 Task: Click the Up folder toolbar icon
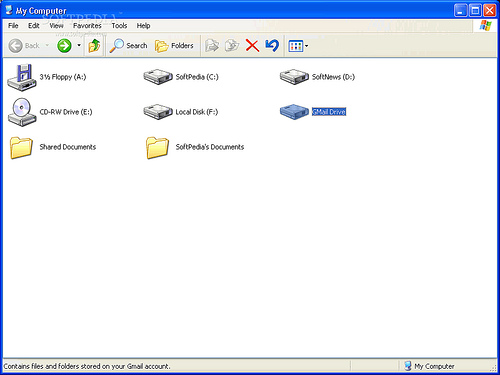[94, 45]
